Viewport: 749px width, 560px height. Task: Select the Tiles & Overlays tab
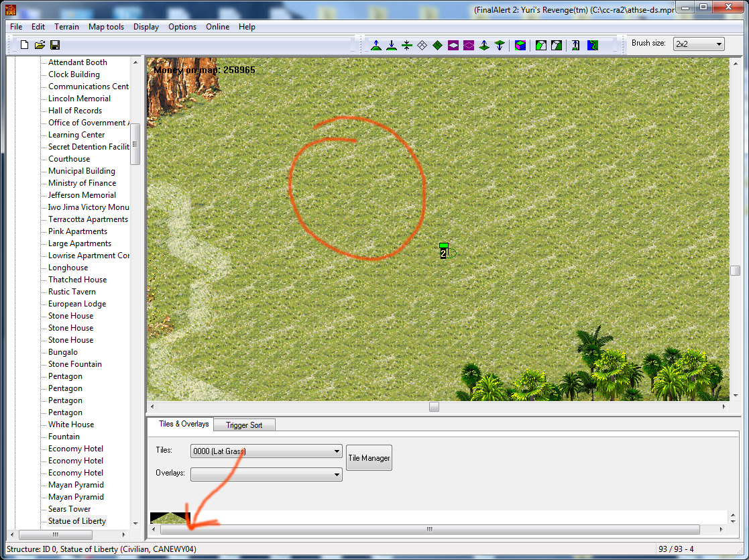[184, 424]
